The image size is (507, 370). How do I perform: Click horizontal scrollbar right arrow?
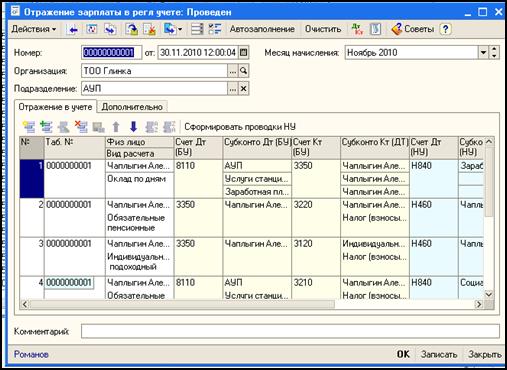[479, 304]
